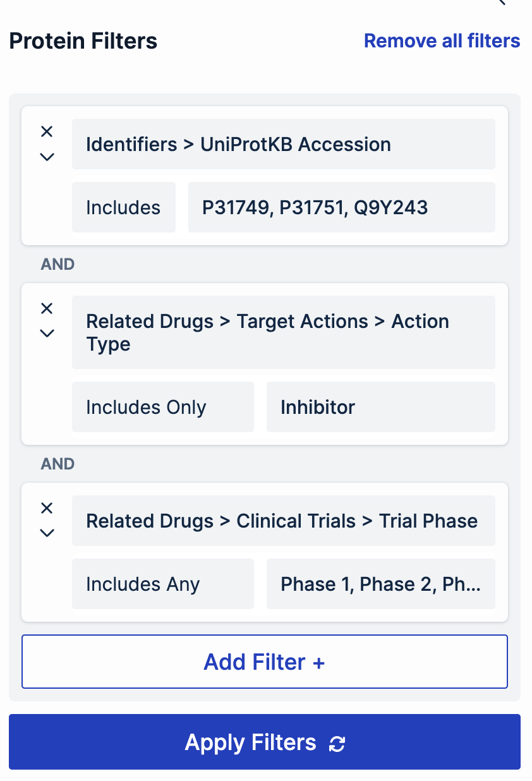This screenshot has height=781, width=532.
Task: Remove the Action Type filter with X
Action: pyautogui.click(x=47, y=308)
